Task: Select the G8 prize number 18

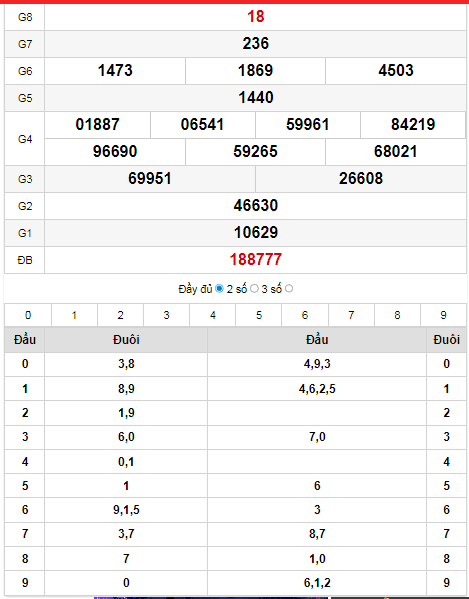Action: pyautogui.click(x=256, y=16)
